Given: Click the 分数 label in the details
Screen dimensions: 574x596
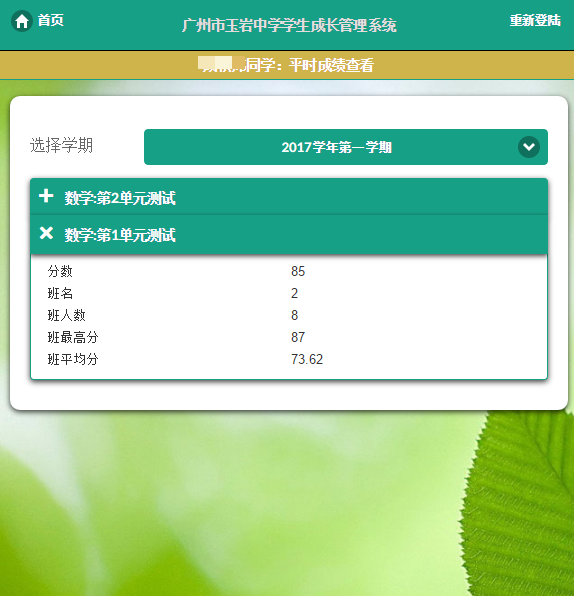Looking at the screenshot, I should pos(60,271).
